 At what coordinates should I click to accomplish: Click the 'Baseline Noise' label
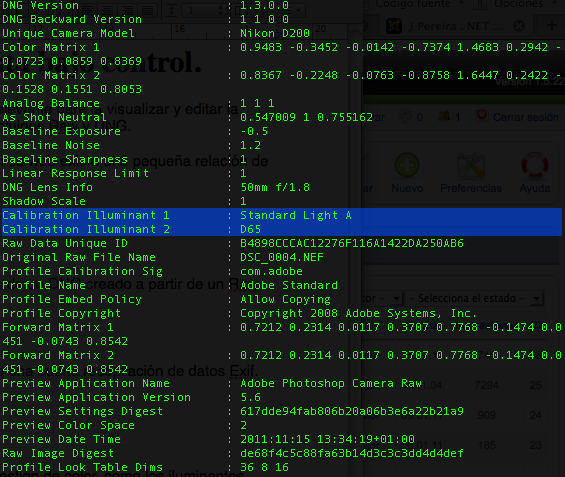51,145
